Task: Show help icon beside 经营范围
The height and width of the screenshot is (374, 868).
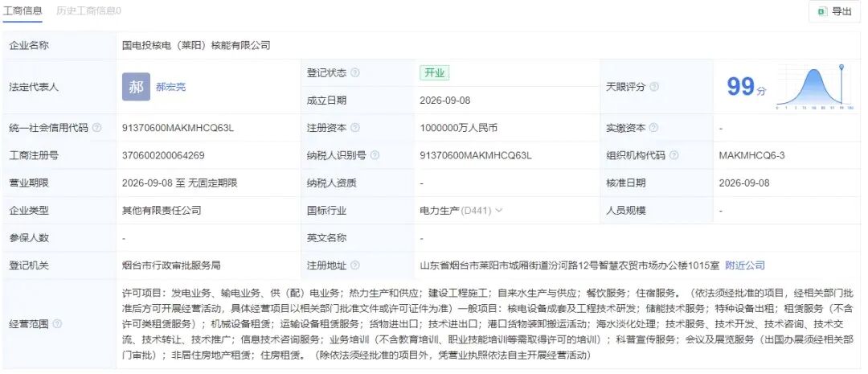Action: [x=57, y=324]
